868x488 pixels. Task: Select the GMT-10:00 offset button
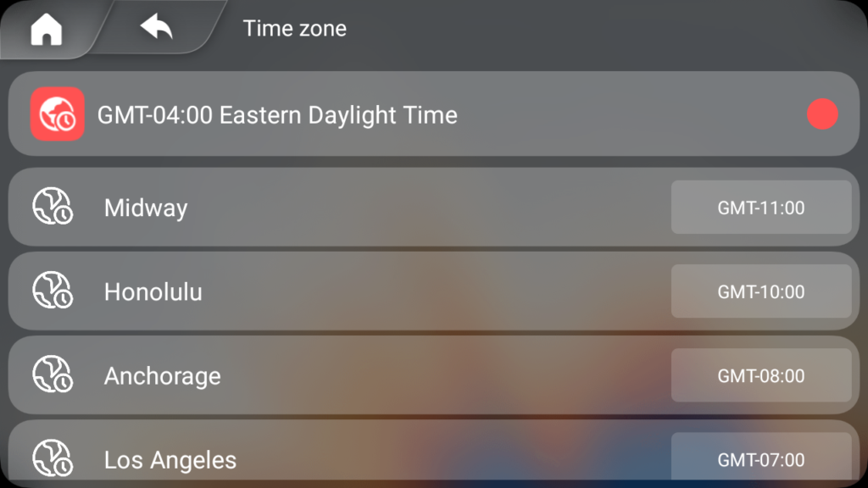pyautogui.click(x=761, y=291)
